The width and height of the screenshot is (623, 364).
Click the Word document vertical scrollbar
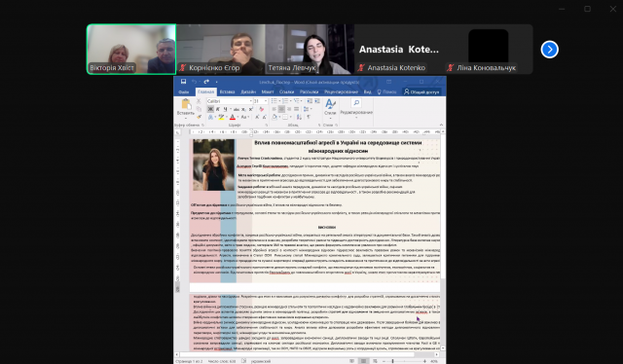tap(443, 239)
